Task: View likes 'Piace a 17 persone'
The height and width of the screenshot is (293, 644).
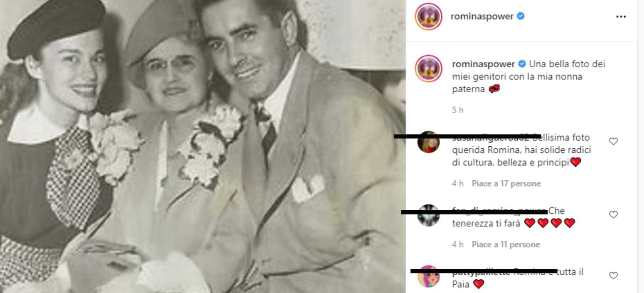Action: [506, 184]
